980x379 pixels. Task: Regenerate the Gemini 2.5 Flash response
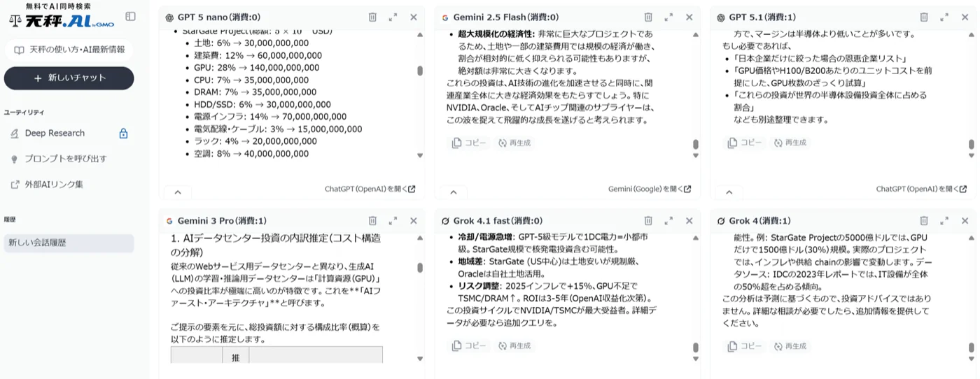tap(514, 143)
